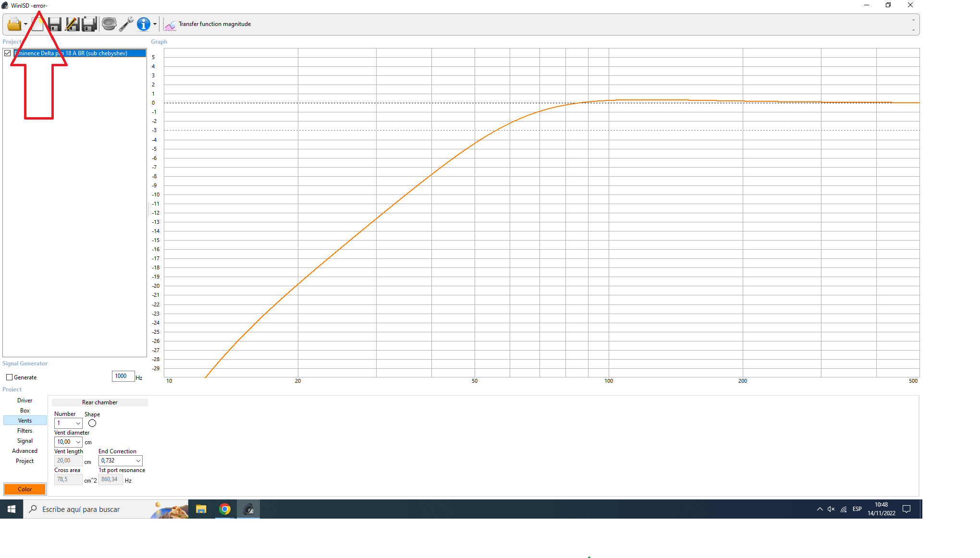The width and height of the screenshot is (980, 558).
Task: Click the 1st port resonance 860,34 field
Action: point(110,479)
